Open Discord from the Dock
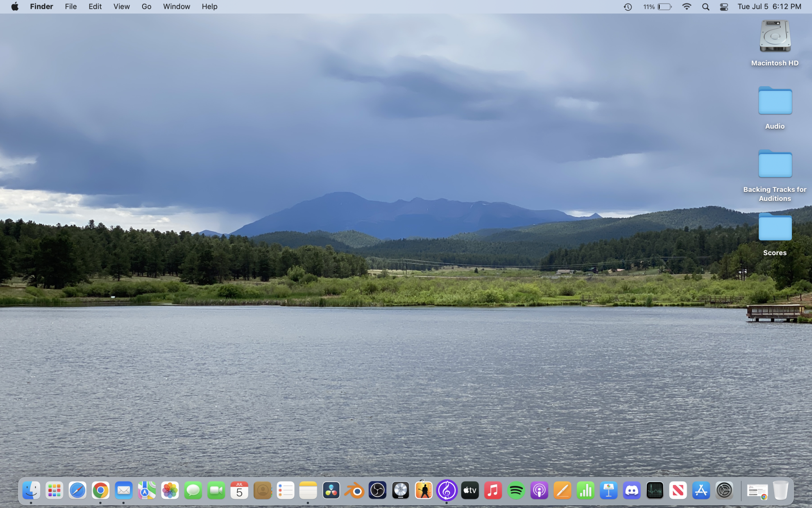The height and width of the screenshot is (508, 812). coord(632,491)
